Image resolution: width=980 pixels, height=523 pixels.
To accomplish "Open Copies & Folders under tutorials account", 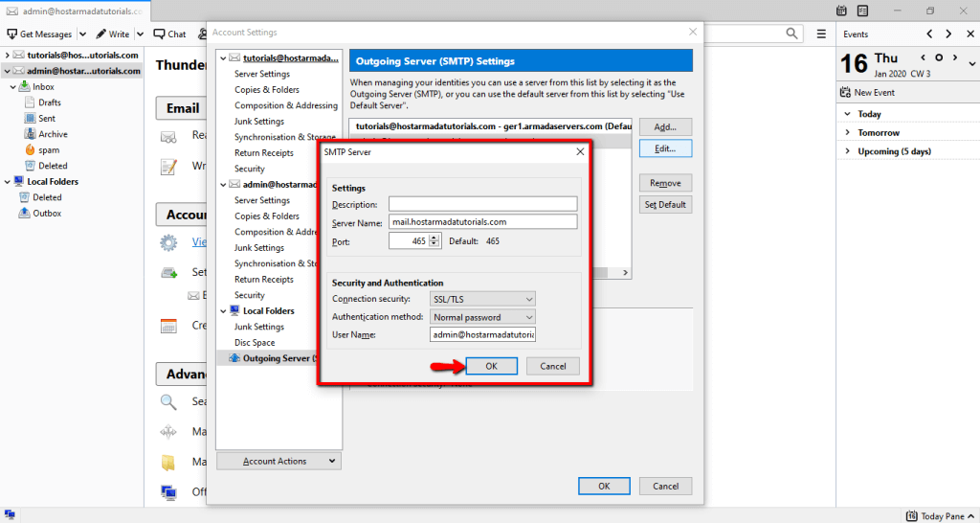I will pyautogui.click(x=267, y=89).
